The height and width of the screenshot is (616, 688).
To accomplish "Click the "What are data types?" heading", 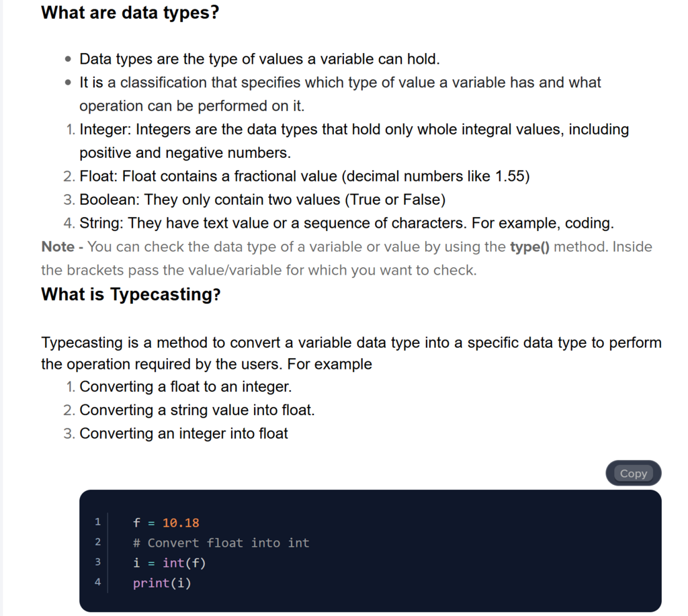I will pyautogui.click(x=130, y=12).
